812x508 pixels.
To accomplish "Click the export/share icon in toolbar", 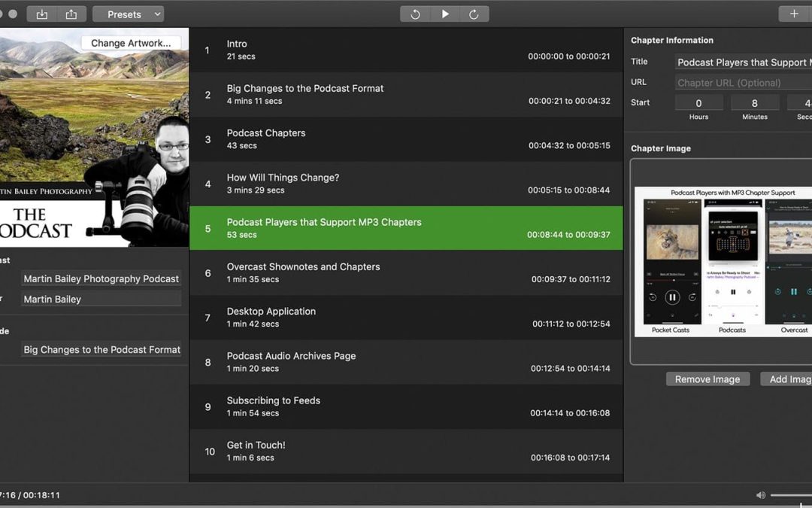I will click(x=71, y=14).
